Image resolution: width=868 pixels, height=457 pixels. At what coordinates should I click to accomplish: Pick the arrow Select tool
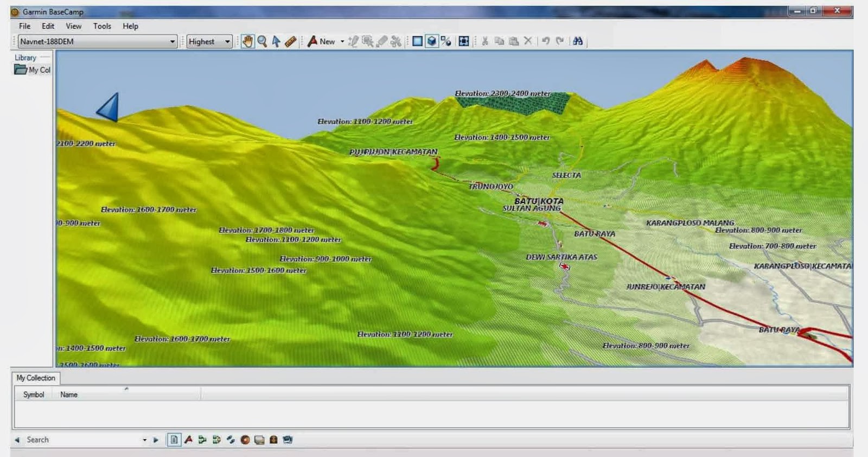[276, 41]
